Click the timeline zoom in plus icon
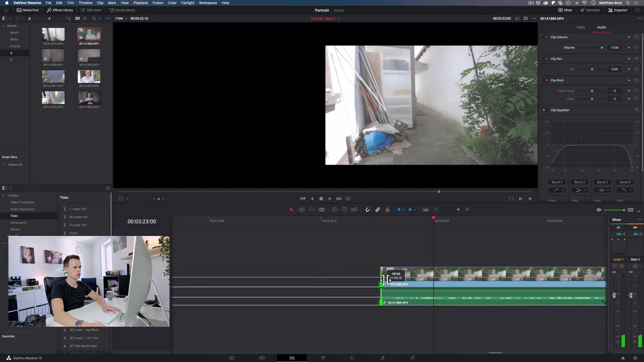This screenshot has width=644, height=362. 467,209
